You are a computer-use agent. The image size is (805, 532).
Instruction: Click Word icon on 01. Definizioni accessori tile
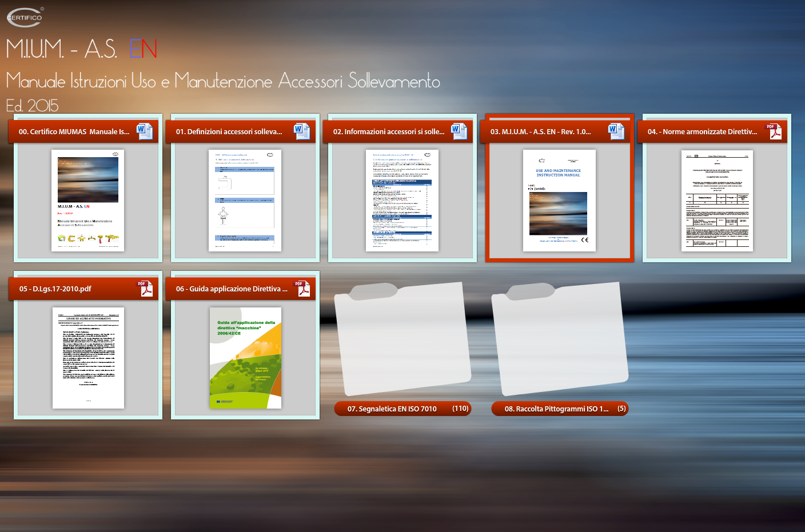tap(301, 131)
